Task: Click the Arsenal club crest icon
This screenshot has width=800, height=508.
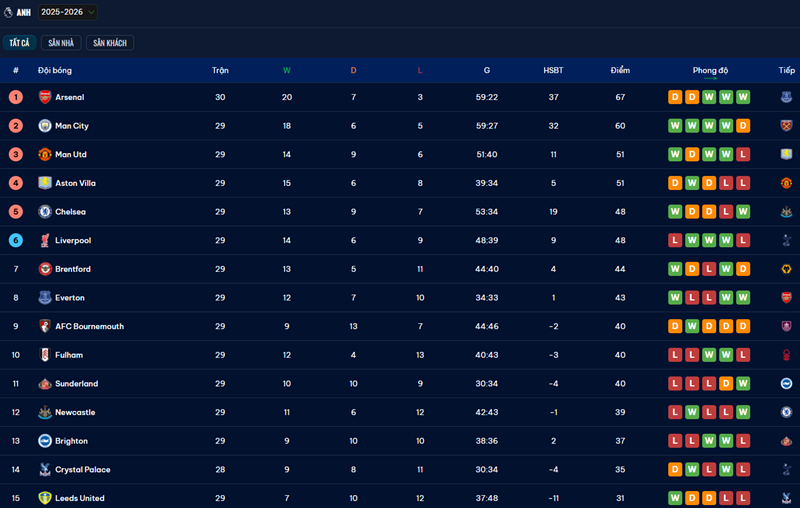Action: 44,97
